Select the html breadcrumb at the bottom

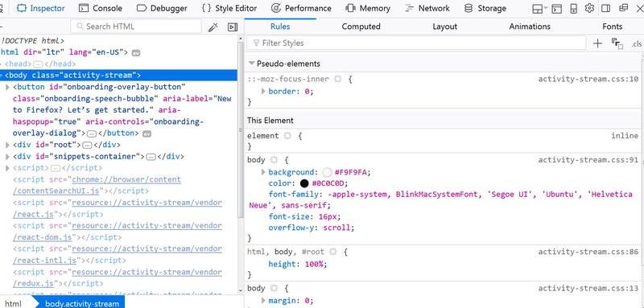click(x=13, y=303)
